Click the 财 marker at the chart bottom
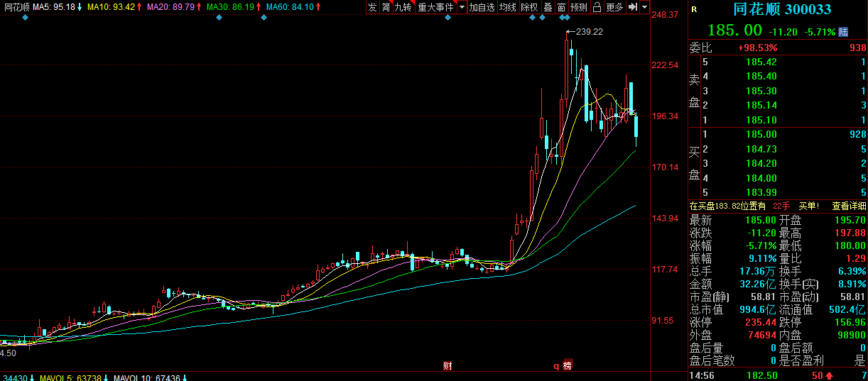Screen dimensions: 868x381 447,366
